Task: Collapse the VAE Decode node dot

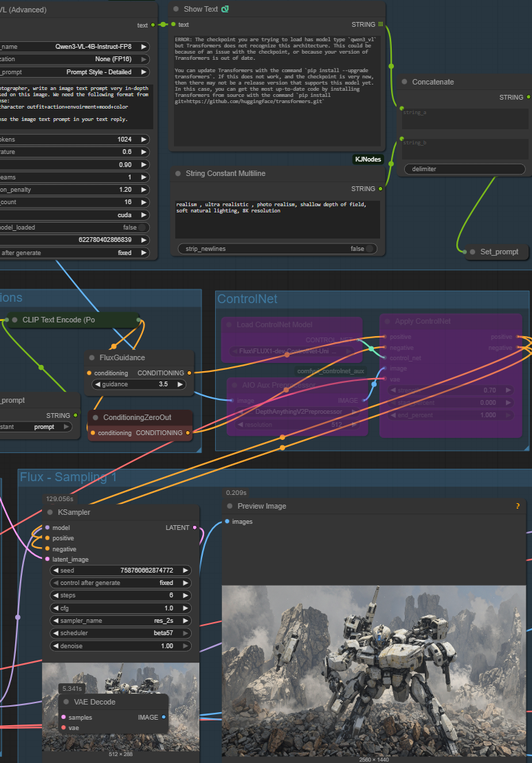Action: click(66, 702)
